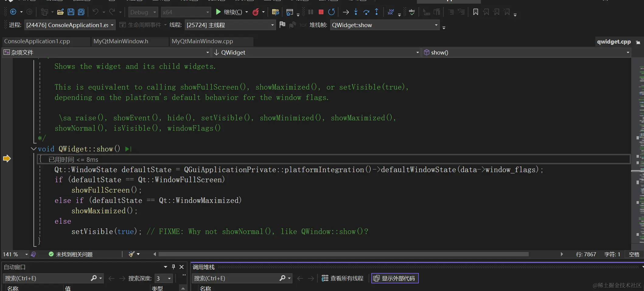The image size is (644, 291).
Task: Click the abc spell checker icon
Action: [x=412, y=12]
